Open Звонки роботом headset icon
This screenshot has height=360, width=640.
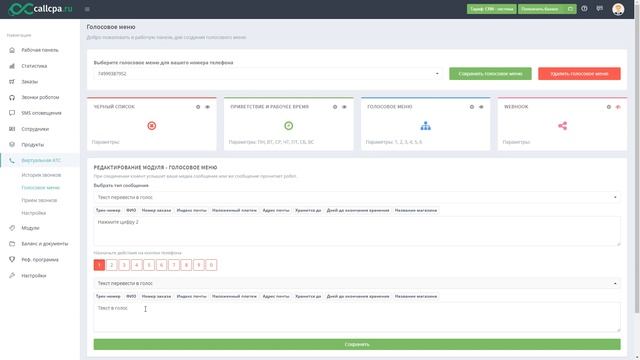pos(12,97)
